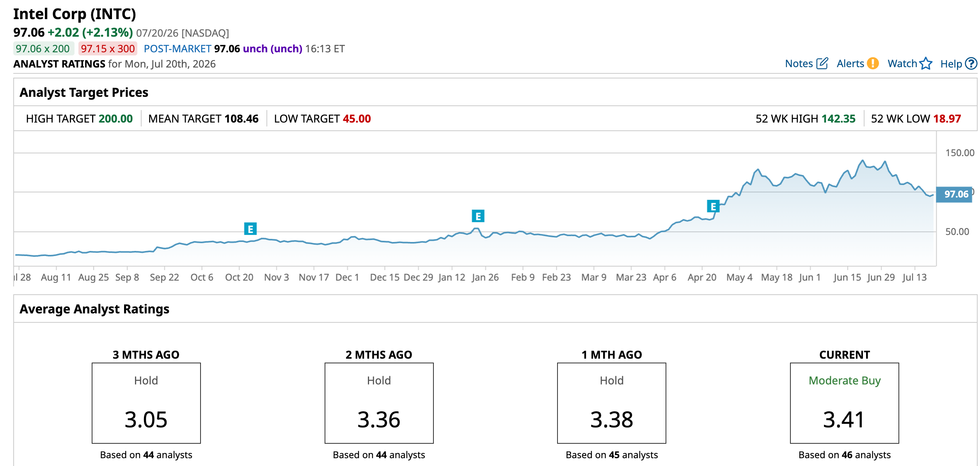Click the orange Alerts exclamation icon
The width and height of the screenshot is (980, 466).
tap(873, 63)
